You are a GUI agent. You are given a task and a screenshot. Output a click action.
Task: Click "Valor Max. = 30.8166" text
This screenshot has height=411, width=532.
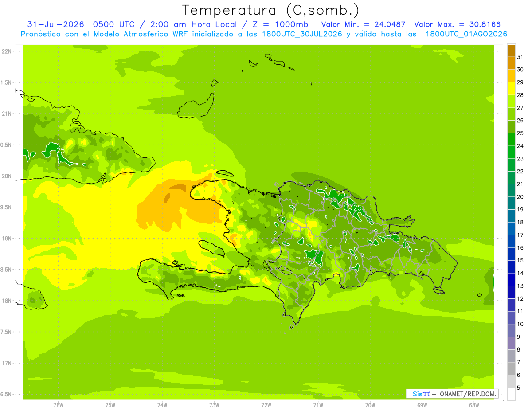(x=458, y=24)
